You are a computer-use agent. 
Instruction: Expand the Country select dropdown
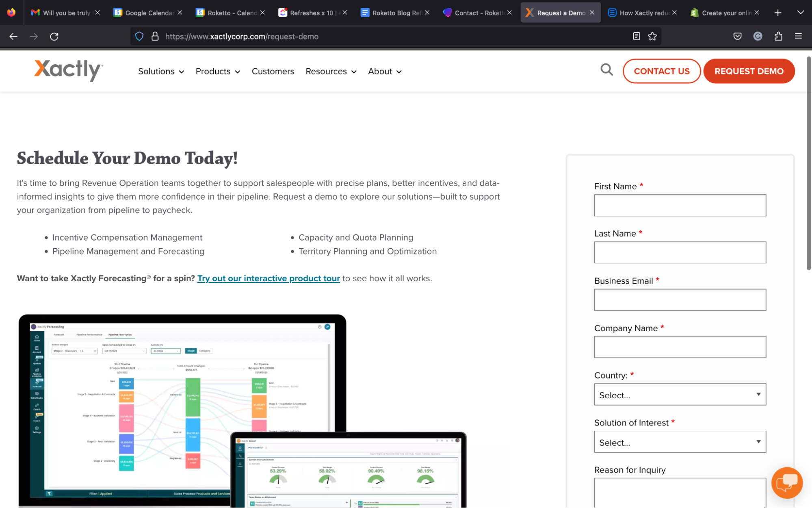point(680,395)
